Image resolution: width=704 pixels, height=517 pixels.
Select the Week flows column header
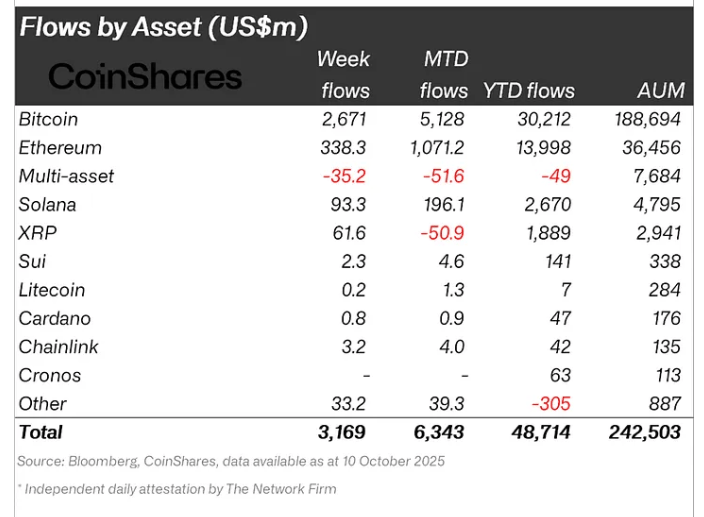point(344,75)
